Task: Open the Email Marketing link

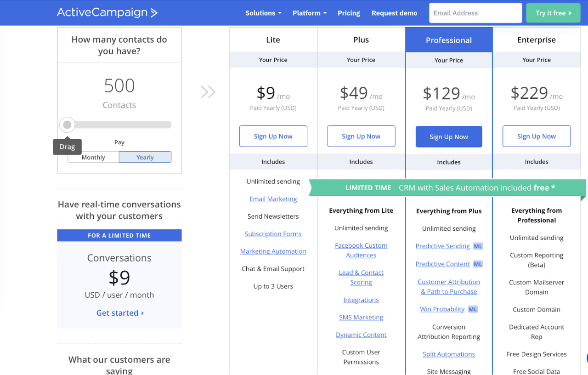Action: coord(273,199)
